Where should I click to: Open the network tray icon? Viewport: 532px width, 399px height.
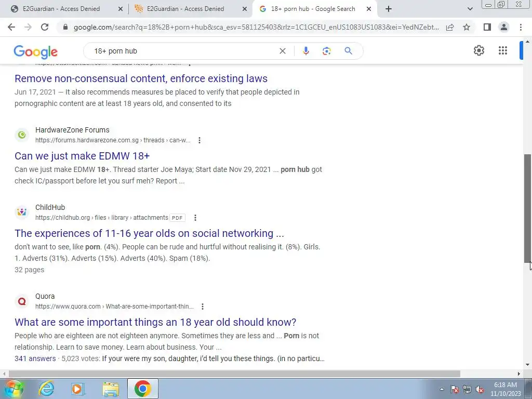coord(467,389)
